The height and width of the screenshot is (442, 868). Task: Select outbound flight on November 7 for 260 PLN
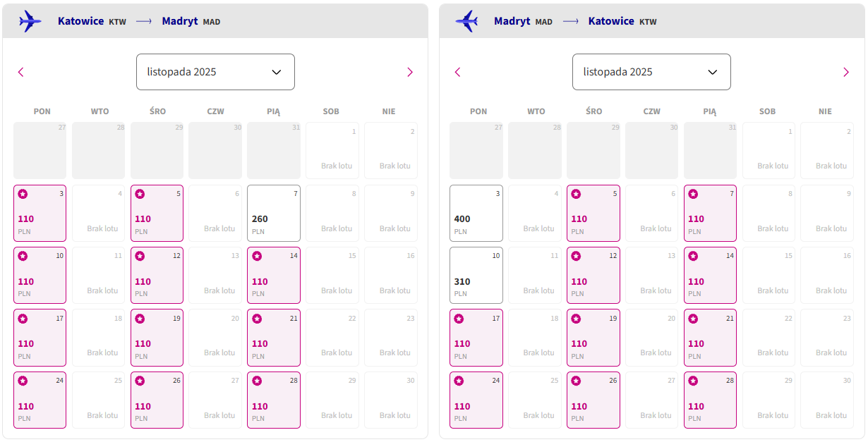(274, 213)
